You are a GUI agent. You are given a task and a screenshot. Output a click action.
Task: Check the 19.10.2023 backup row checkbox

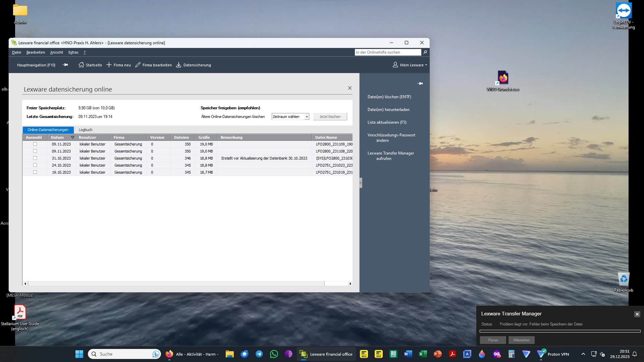coord(35,172)
